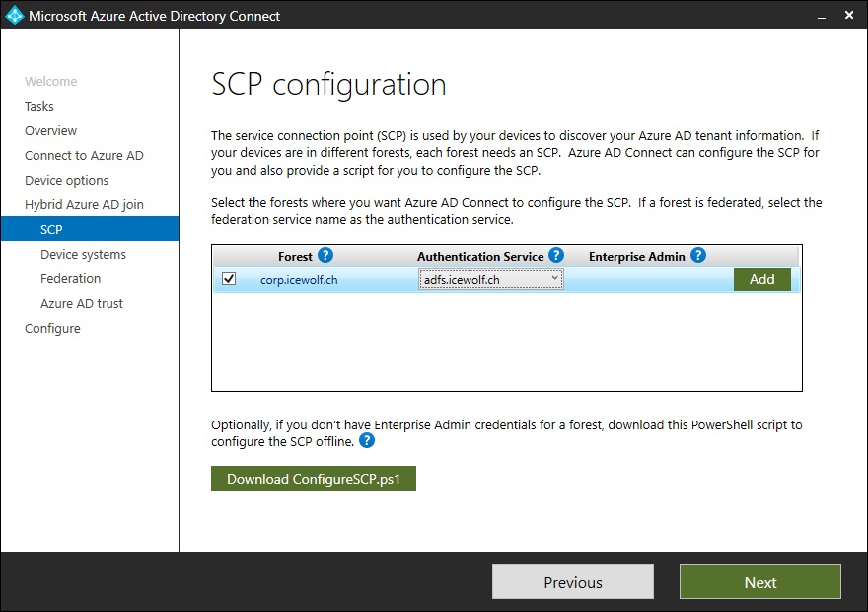Minimize the Azure AD Connect window
The width and height of the screenshot is (868, 612).
(822, 16)
